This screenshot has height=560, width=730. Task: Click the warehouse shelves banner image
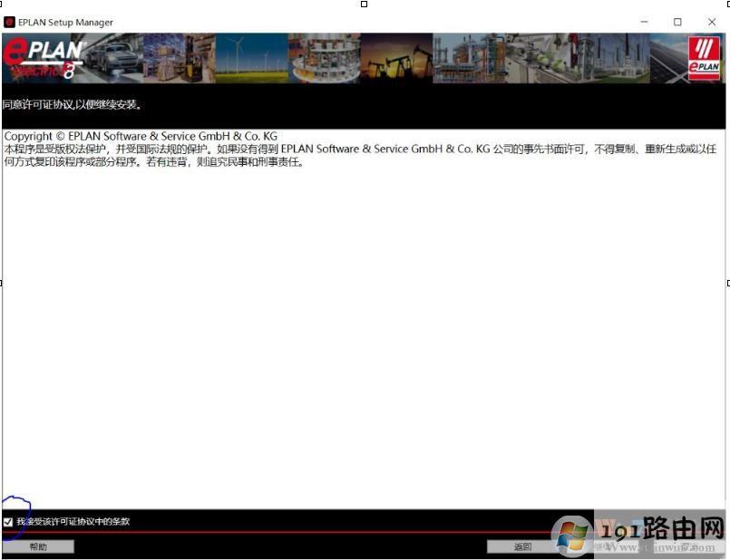coord(179,58)
